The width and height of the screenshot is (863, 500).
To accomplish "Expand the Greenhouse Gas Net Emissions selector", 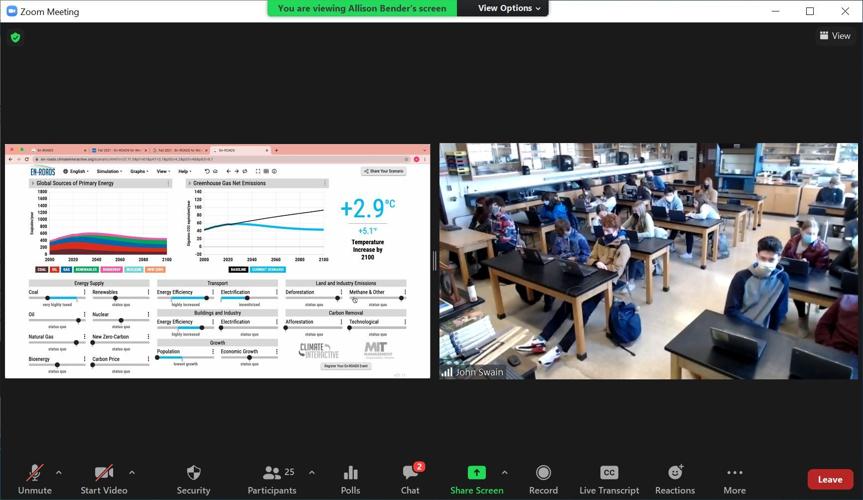I will pos(189,183).
